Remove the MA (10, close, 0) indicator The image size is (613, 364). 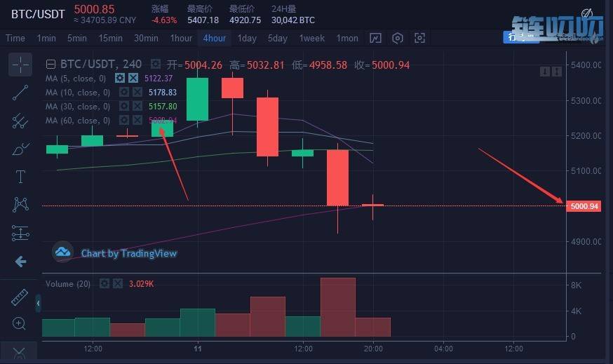pyautogui.click(x=137, y=93)
